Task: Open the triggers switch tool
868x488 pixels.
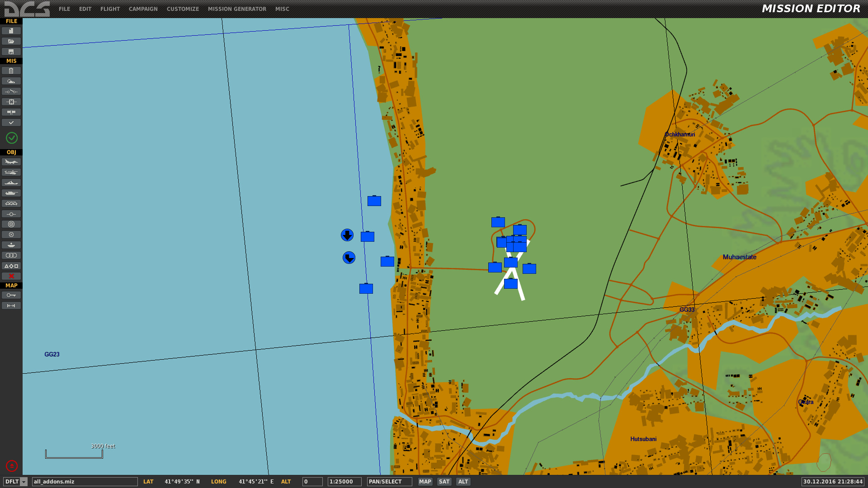Action: [11, 91]
